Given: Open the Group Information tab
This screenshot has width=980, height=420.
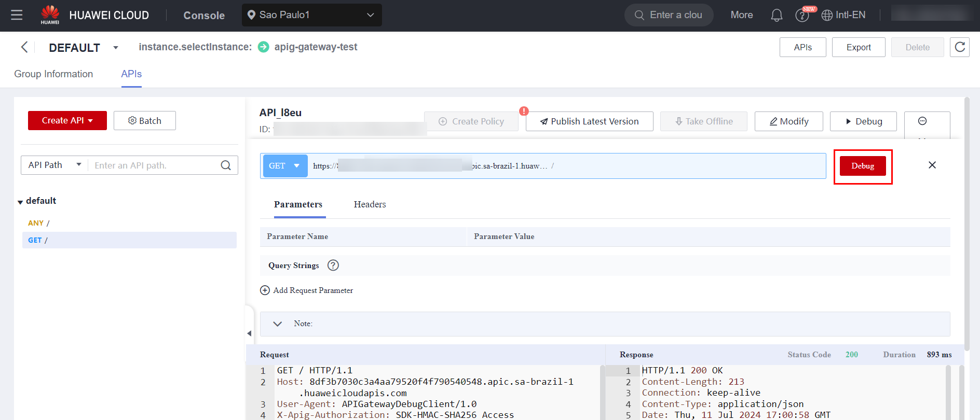Looking at the screenshot, I should click(53, 74).
